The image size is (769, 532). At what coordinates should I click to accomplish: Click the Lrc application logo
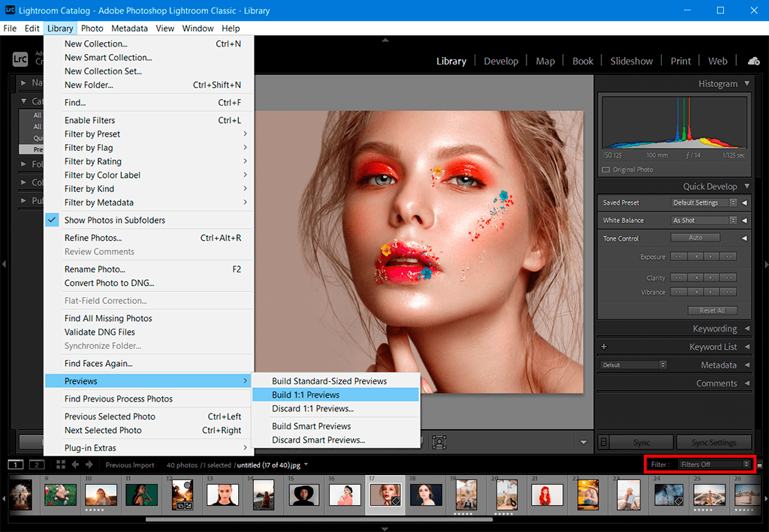20,59
